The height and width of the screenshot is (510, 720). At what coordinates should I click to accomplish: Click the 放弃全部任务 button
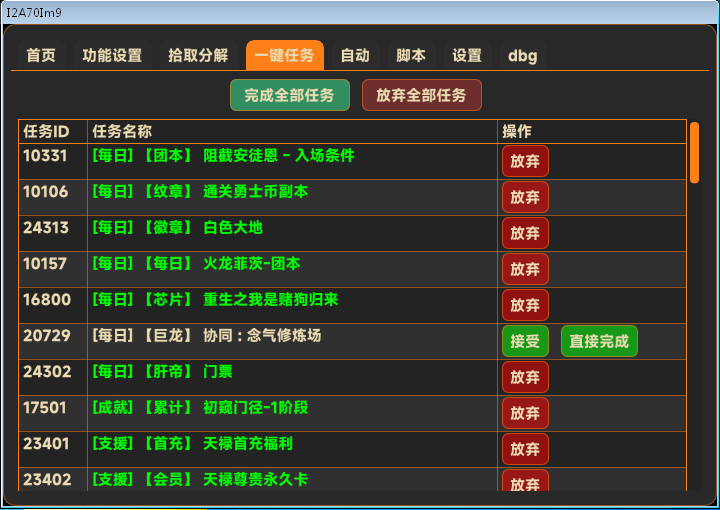click(x=421, y=95)
